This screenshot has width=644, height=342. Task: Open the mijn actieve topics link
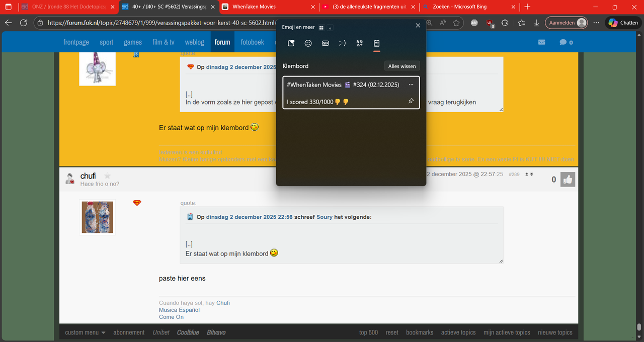[x=507, y=332]
